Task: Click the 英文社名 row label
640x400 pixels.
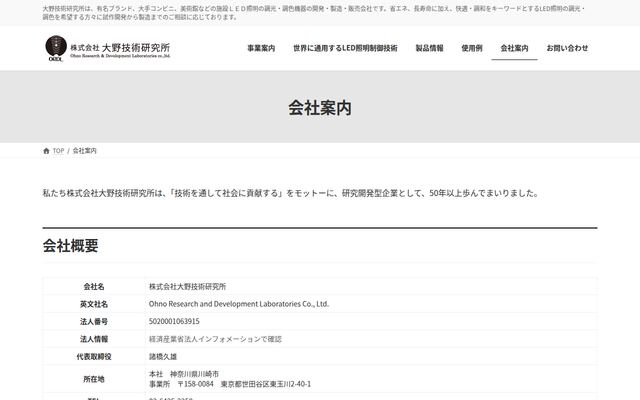Action: coord(94,304)
